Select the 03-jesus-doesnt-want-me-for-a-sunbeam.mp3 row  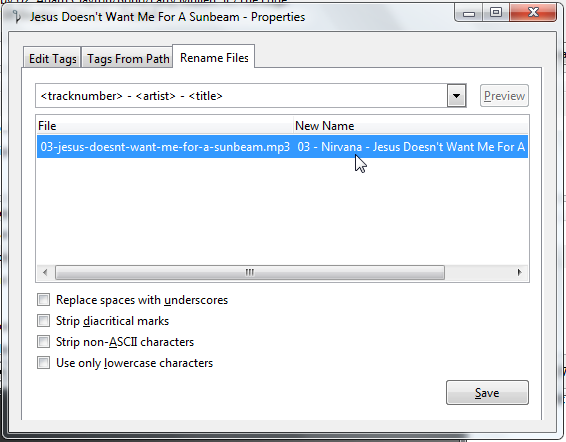(x=282, y=147)
